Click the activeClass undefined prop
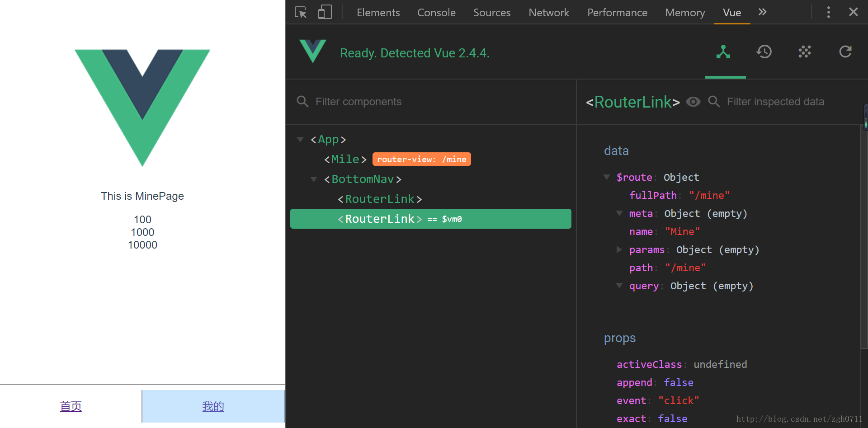This screenshot has width=868, height=428. click(x=682, y=364)
